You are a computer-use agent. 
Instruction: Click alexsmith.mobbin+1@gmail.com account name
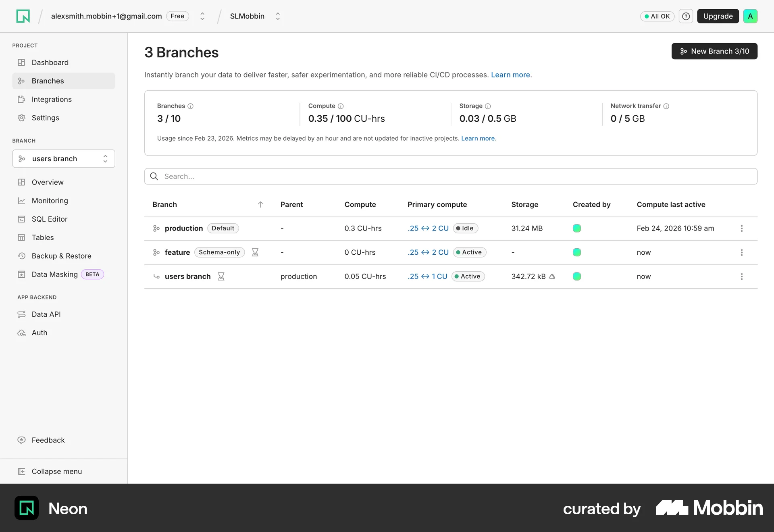[106, 16]
